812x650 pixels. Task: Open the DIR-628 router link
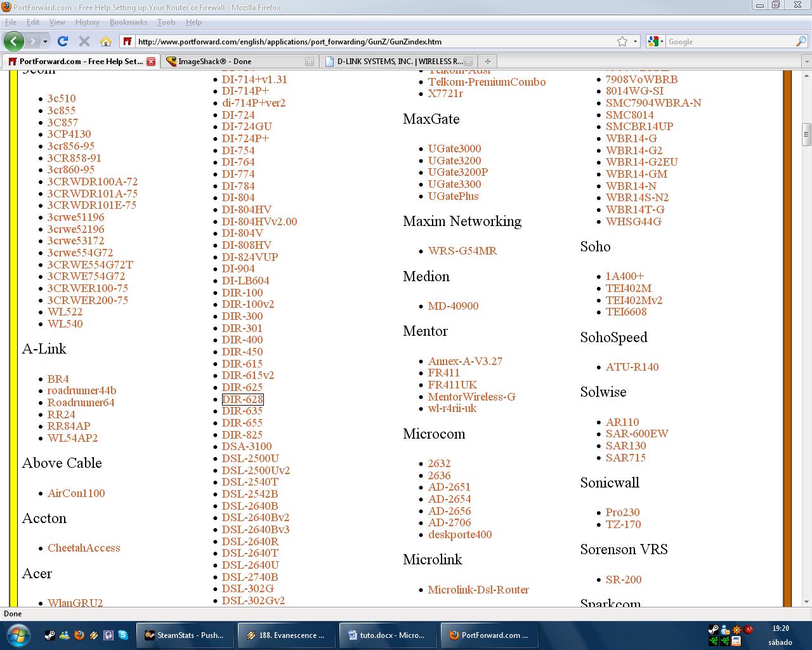click(242, 399)
